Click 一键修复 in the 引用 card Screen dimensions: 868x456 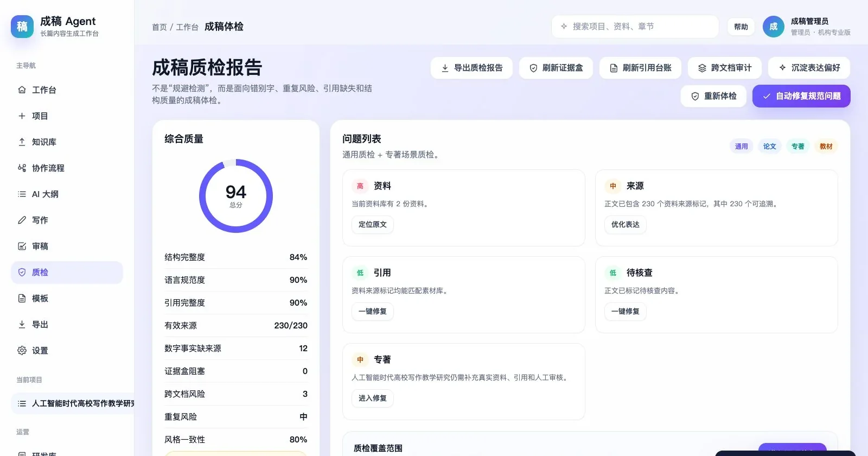coord(373,311)
